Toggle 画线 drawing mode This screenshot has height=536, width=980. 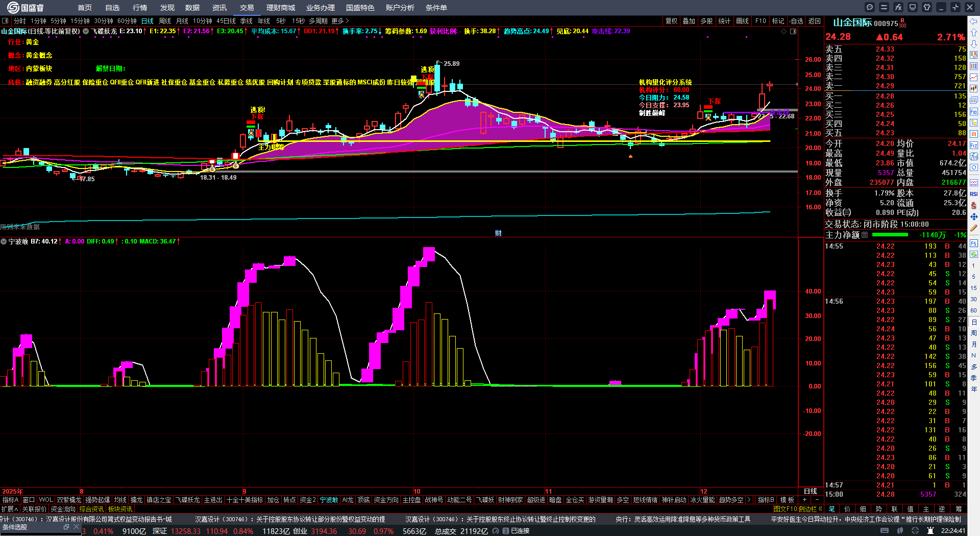[x=743, y=21]
